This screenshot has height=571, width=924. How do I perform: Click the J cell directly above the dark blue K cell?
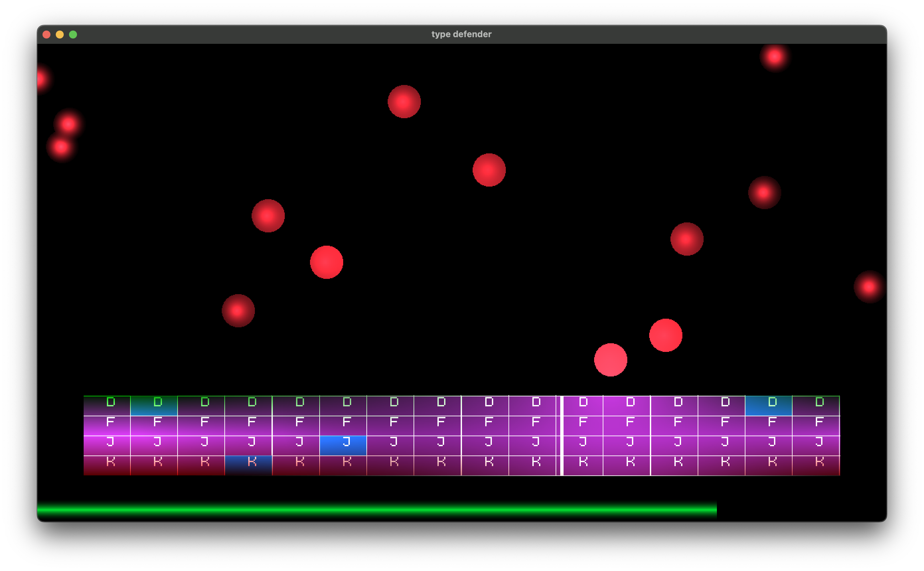(x=248, y=446)
